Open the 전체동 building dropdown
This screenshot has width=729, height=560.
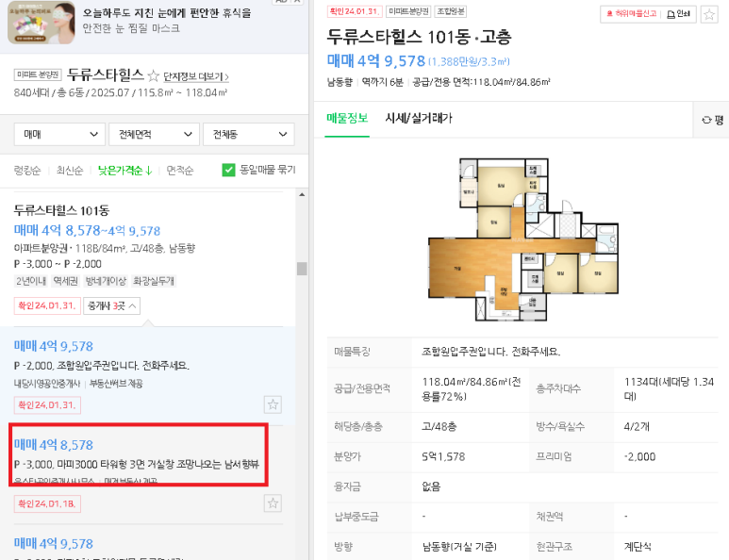249,134
